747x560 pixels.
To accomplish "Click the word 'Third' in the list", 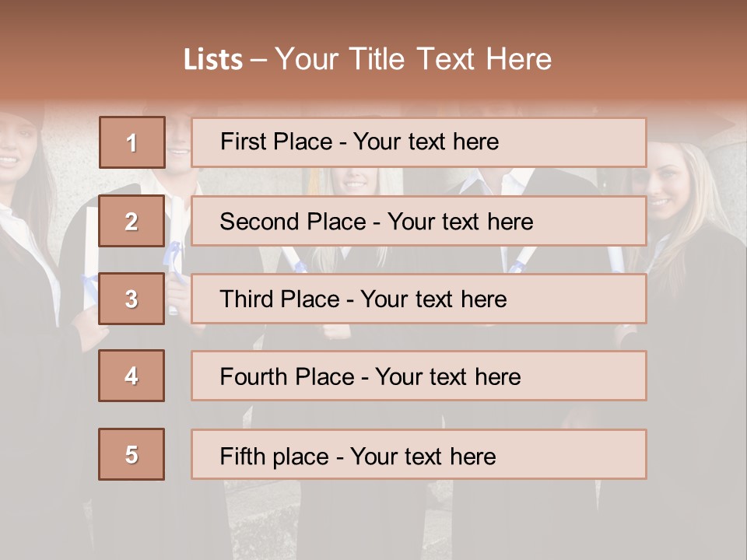I will point(246,299).
